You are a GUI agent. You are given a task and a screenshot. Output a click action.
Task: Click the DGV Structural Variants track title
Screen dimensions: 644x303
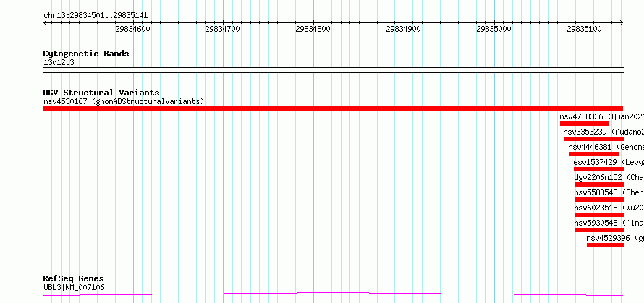pyautogui.click(x=101, y=93)
